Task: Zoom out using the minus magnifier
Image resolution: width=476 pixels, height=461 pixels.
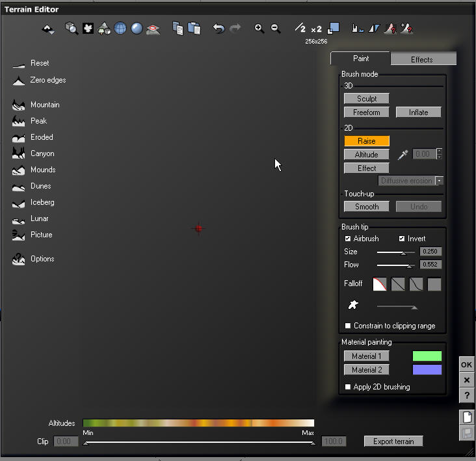Action: click(275, 29)
